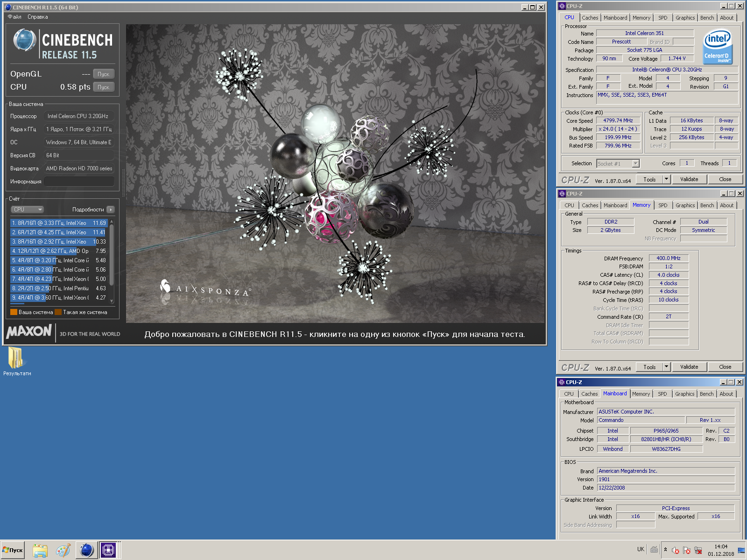Open the Результати folder on desktop
The height and width of the screenshot is (560, 747).
[17, 361]
